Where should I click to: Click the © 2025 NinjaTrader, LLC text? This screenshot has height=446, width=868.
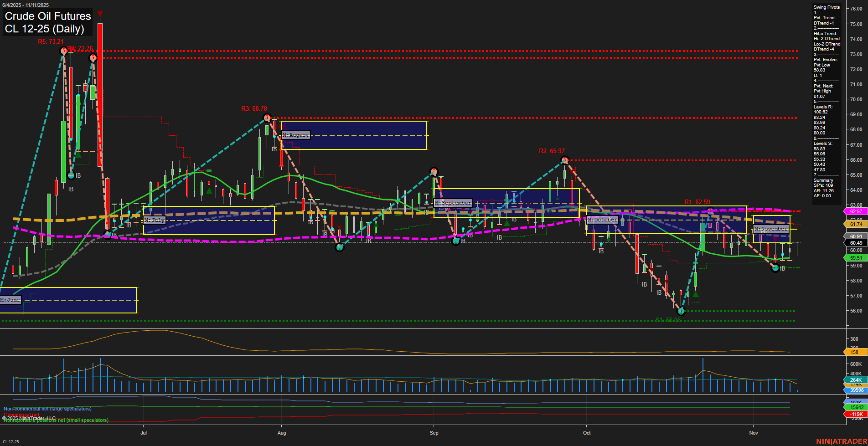pos(29,418)
